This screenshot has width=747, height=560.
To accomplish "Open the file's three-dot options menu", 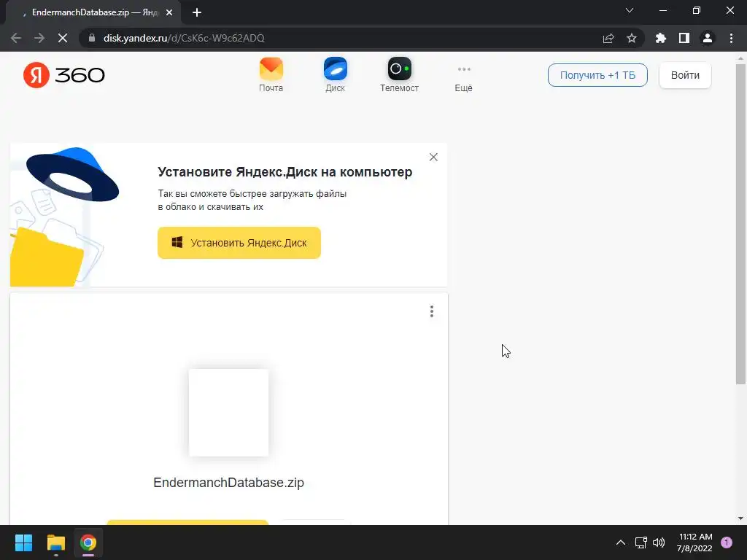I will [432, 311].
